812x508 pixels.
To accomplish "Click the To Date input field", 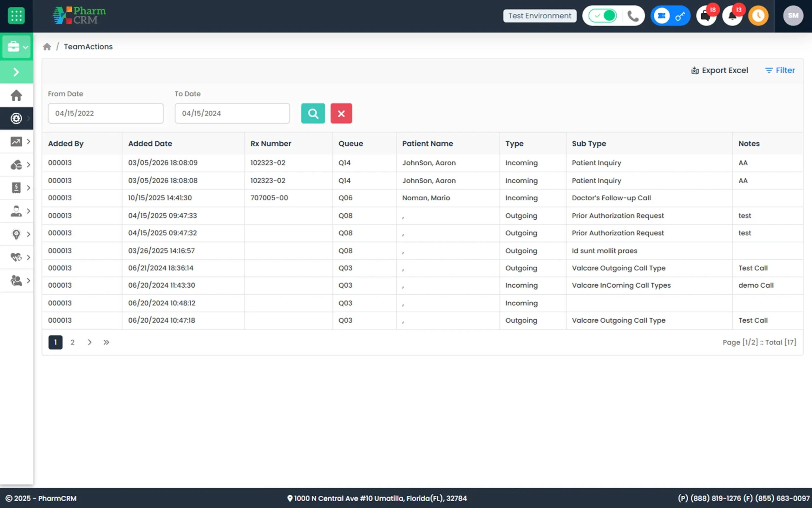I will 232,113.
